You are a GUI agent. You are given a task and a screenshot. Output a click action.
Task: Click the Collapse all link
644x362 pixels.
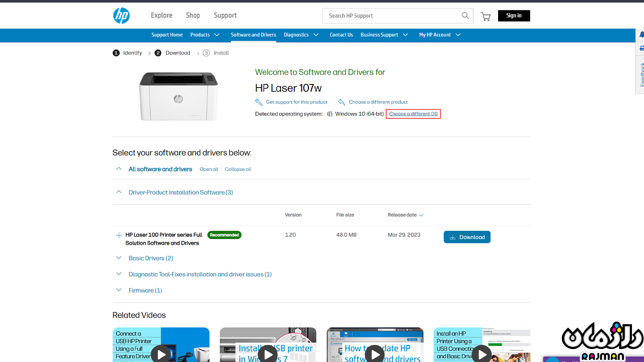tap(238, 169)
